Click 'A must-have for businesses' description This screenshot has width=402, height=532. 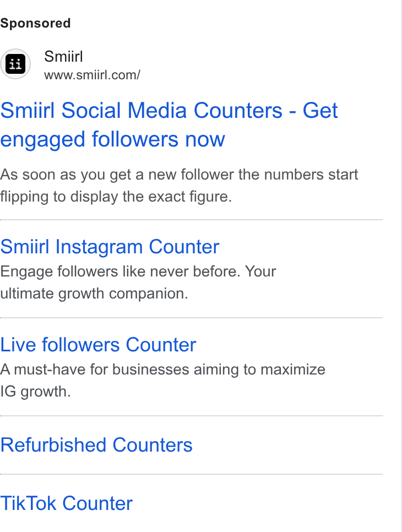click(x=162, y=370)
